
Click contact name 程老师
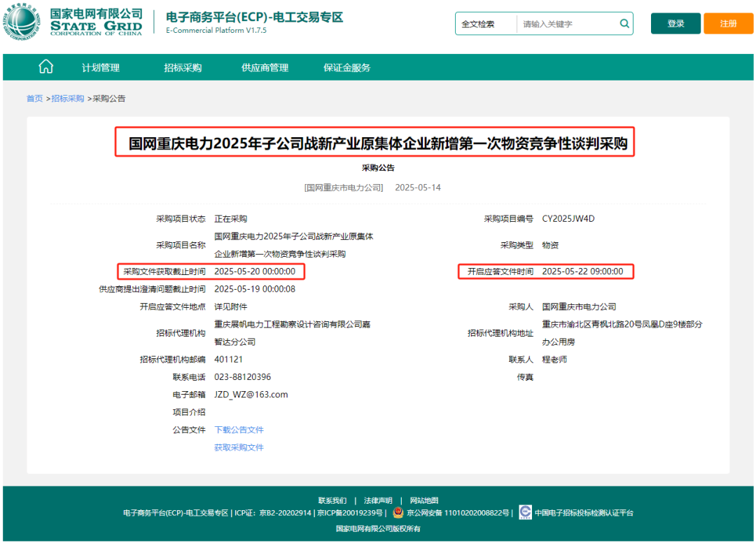[554, 360]
